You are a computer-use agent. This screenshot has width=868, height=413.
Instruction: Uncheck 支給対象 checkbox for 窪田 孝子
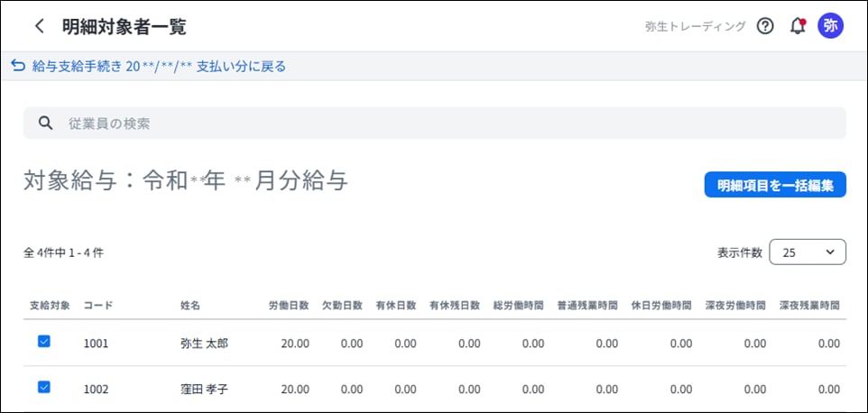click(44, 388)
